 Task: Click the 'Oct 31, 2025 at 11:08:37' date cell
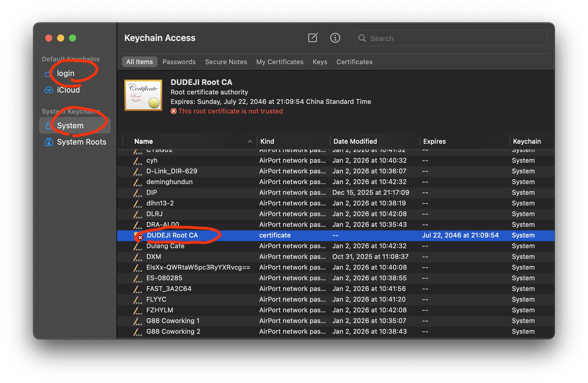pyautogui.click(x=370, y=257)
